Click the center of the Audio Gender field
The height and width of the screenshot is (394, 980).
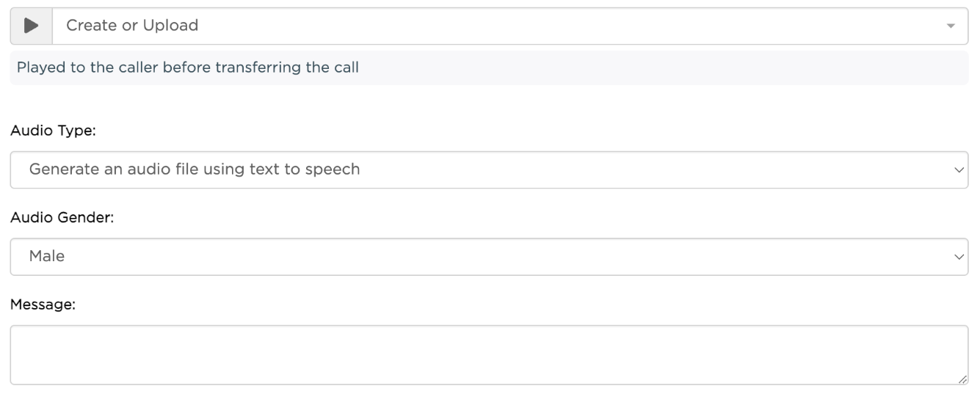point(489,257)
